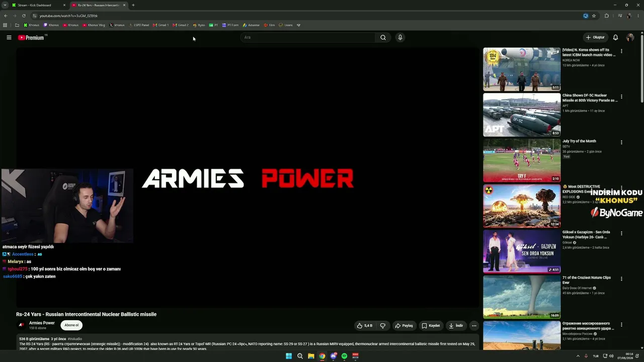
Task: Subscribe with the 'Abone ol' button
Action: (71, 325)
